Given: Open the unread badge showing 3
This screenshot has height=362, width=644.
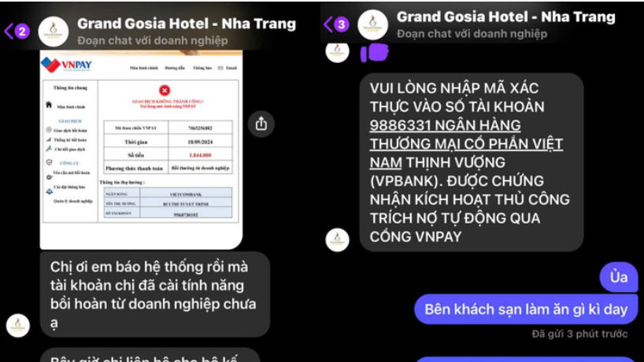Looking at the screenshot, I should pos(342,24).
